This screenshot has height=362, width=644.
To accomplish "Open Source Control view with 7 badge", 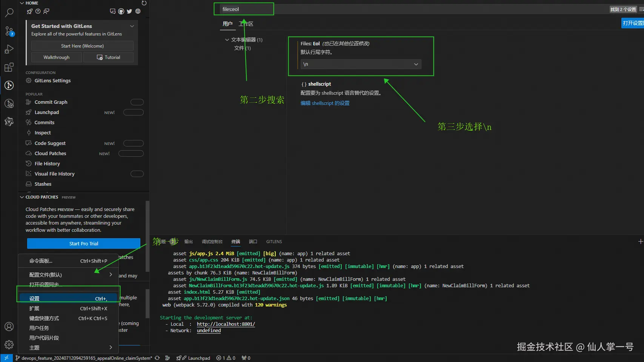I will [x=9, y=31].
